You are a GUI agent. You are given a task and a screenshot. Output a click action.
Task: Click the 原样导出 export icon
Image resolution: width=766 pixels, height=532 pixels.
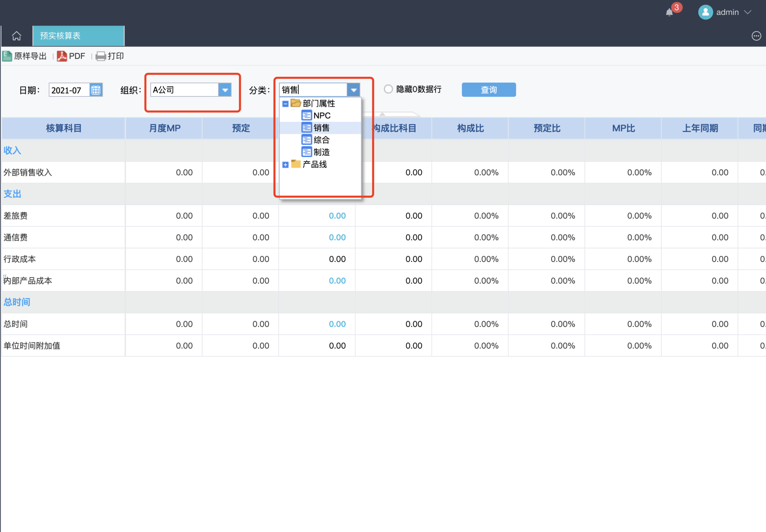coord(7,56)
